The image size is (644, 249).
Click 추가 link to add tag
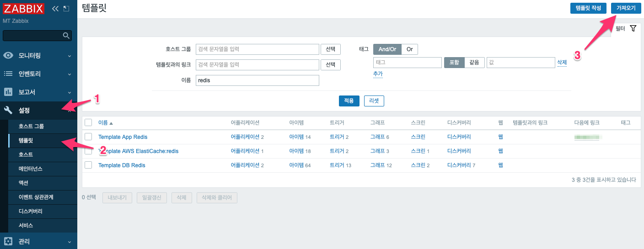378,74
